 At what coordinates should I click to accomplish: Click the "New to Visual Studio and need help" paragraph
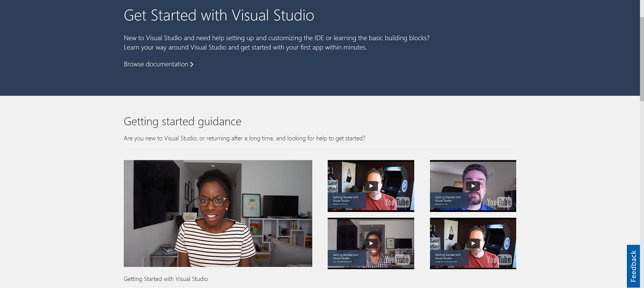pyautogui.click(x=277, y=42)
